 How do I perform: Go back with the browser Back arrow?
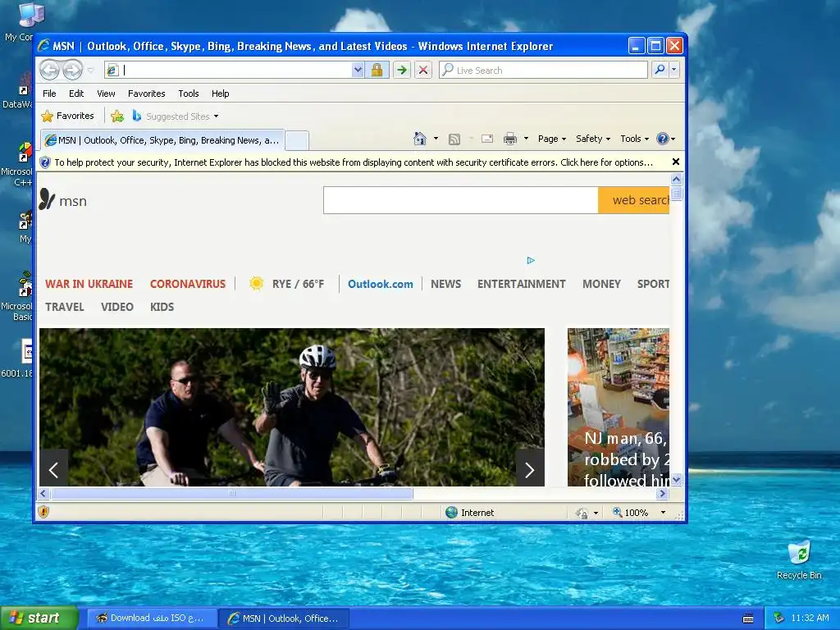(50, 71)
